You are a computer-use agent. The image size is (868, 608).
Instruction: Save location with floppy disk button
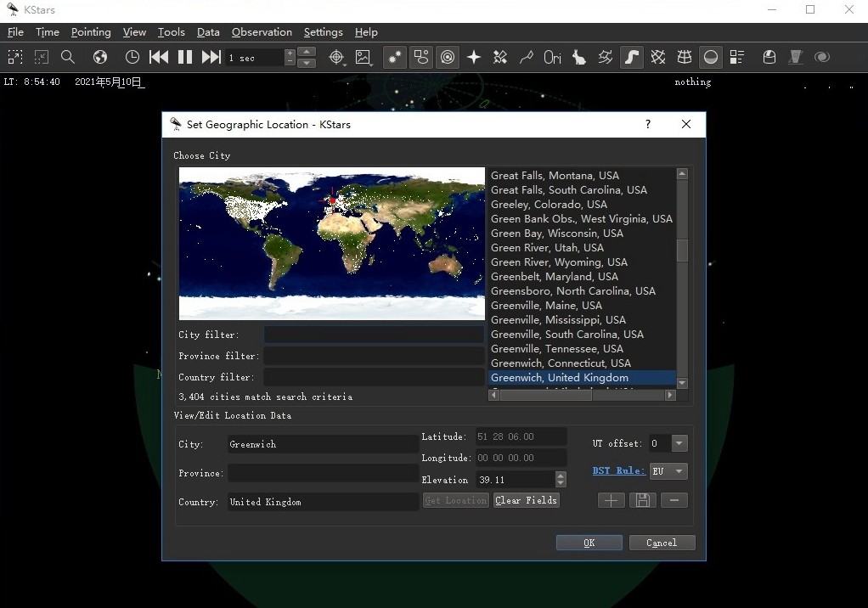(x=643, y=501)
